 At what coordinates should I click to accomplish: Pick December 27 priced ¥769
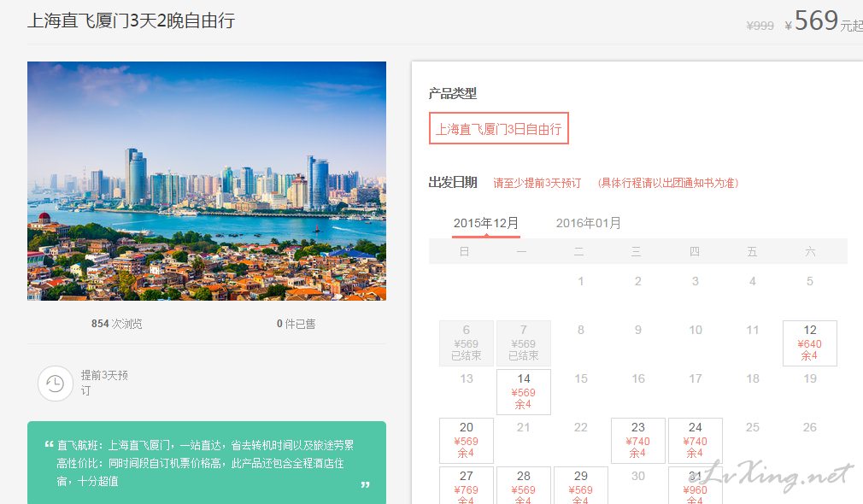coord(466,484)
